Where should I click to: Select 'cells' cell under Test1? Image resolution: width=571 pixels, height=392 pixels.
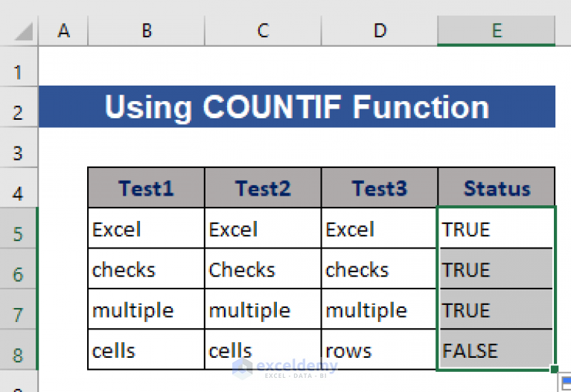point(147,350)
